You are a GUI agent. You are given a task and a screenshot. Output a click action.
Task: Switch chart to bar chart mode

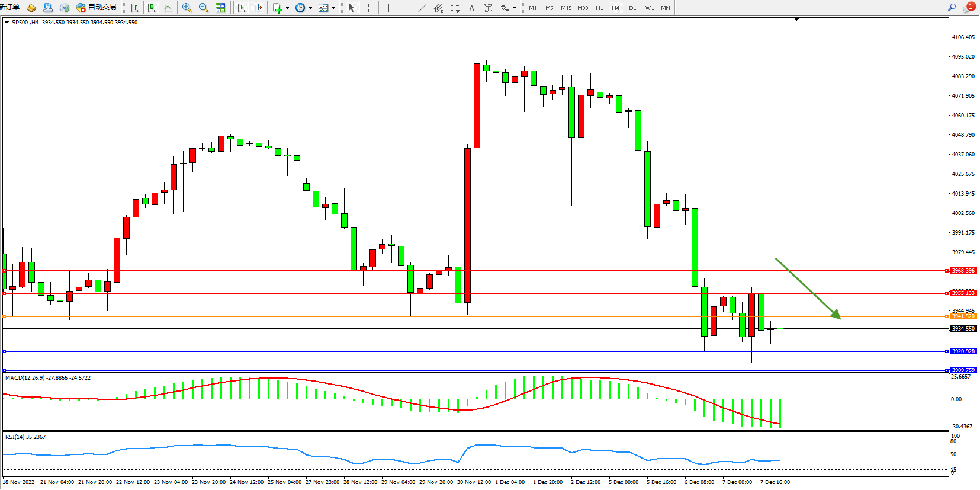point(134,8)
